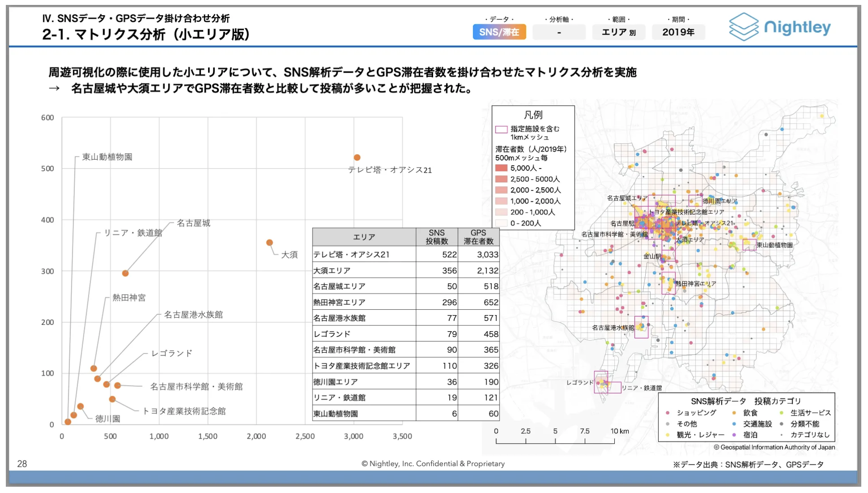
Task: Click the 指定施設を含む mesh outline legend box
Action: [501, 130]
